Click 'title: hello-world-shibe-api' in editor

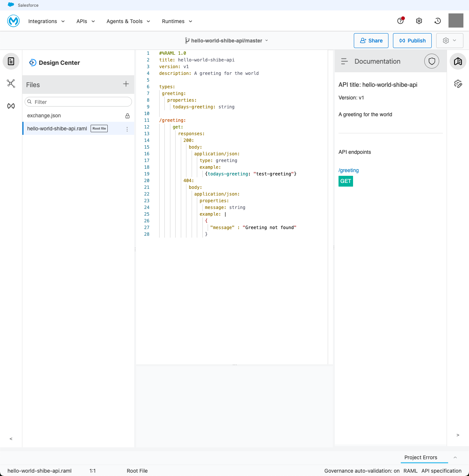point(197,60)
